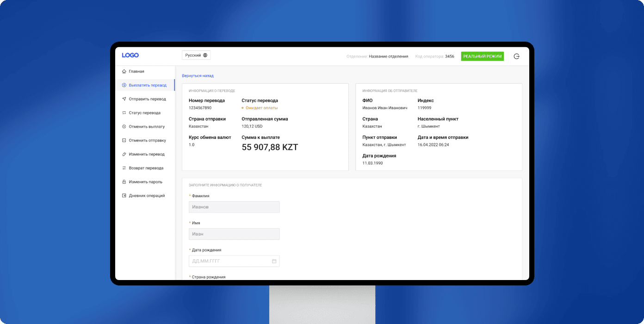Viewport: 644px width, 324px height.
Task: Click the icon beside Отменить выплату
Action: coord(124,127)
